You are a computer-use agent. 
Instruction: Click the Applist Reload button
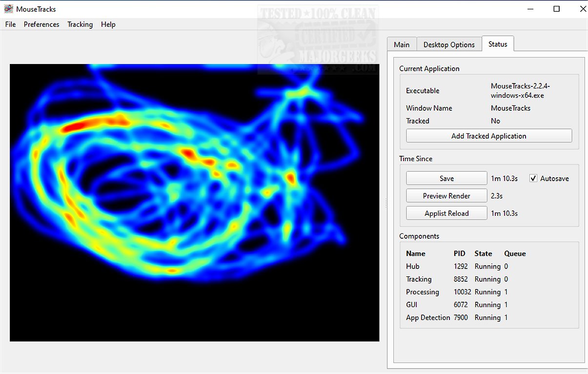point(446,213)
